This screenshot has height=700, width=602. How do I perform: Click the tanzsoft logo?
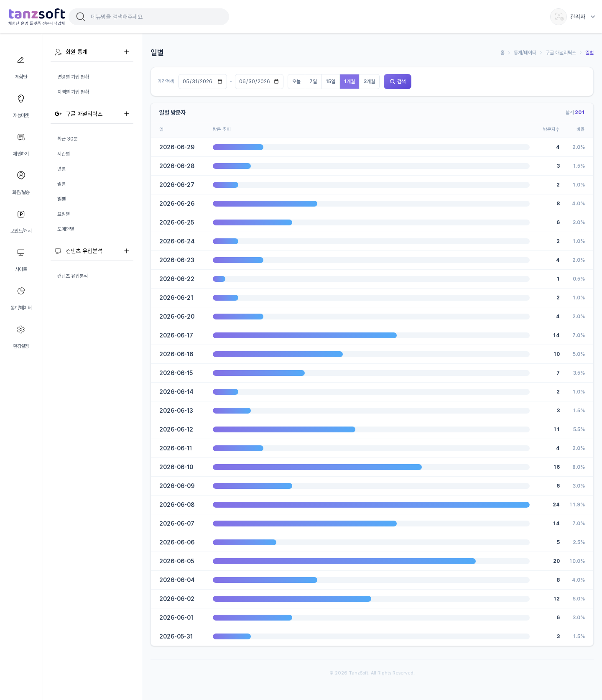(37, 17)
